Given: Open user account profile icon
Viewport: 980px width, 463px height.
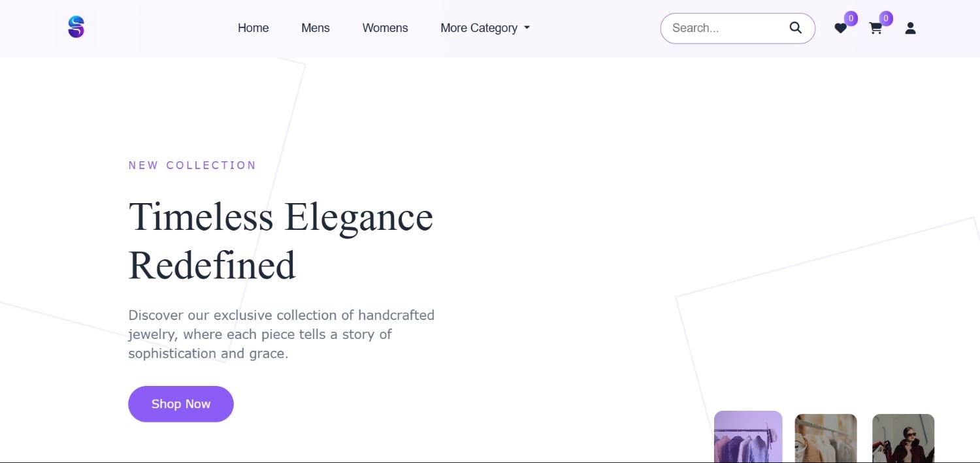Looking at the screenshot, I should 910,28.
